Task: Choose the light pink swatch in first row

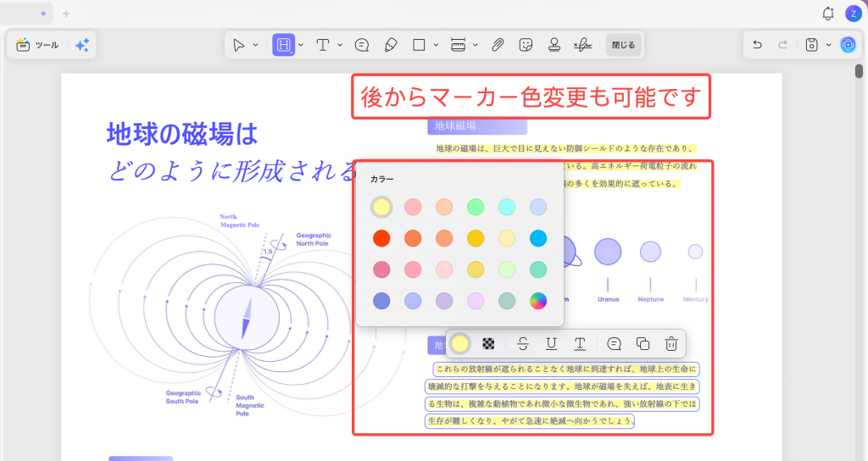Action: click(413, 207)
